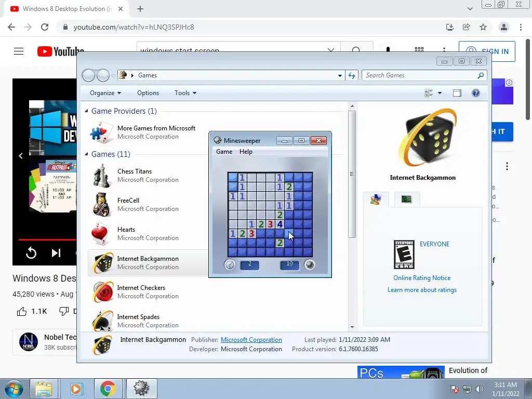The width and height of the screenshot is (532, 399).
Task: Open Windows Media Player from taskbar
Action: click(76, 389)
